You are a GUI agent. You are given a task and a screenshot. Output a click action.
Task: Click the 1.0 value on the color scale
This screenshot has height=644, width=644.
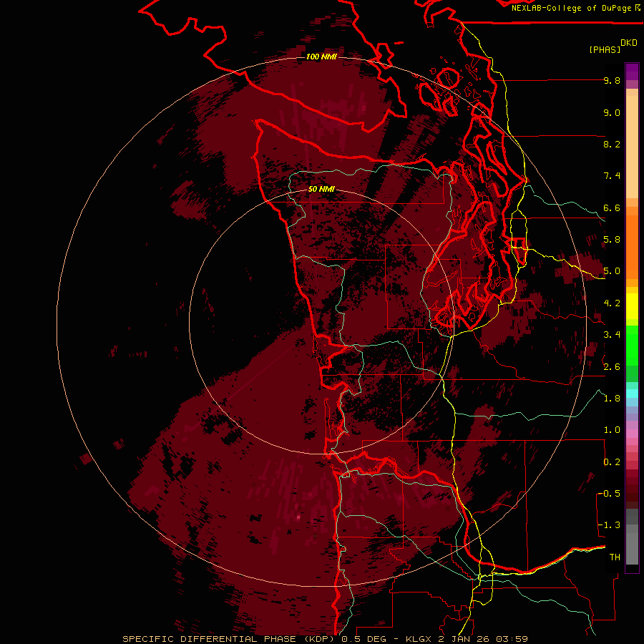[612, 430]
